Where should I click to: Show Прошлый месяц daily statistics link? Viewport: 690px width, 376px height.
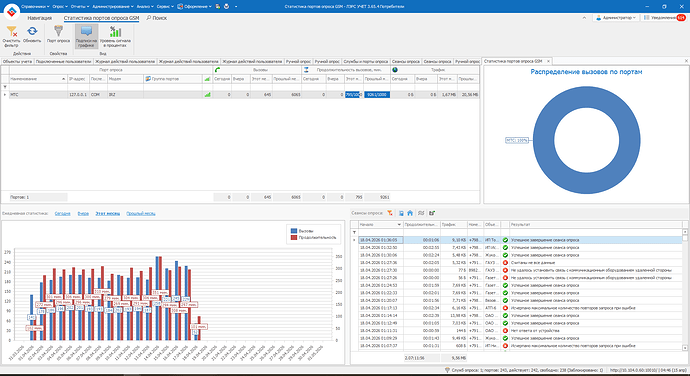(x=141, y=214)
